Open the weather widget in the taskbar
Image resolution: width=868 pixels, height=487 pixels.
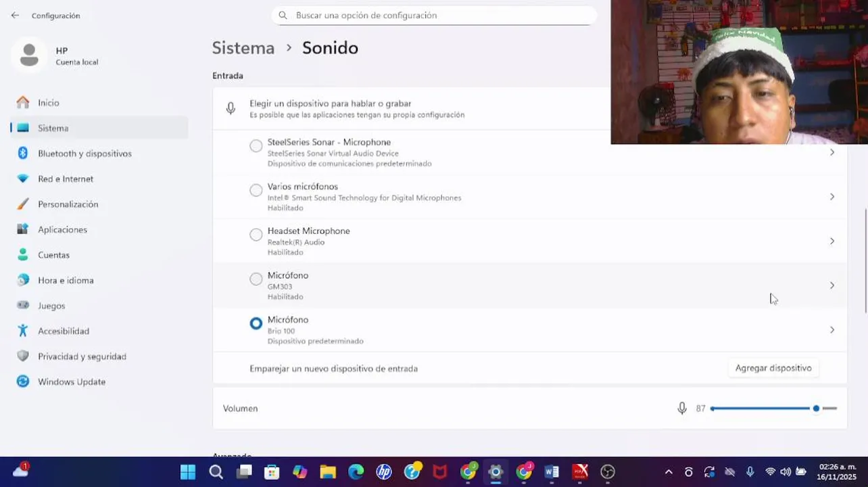20,471
